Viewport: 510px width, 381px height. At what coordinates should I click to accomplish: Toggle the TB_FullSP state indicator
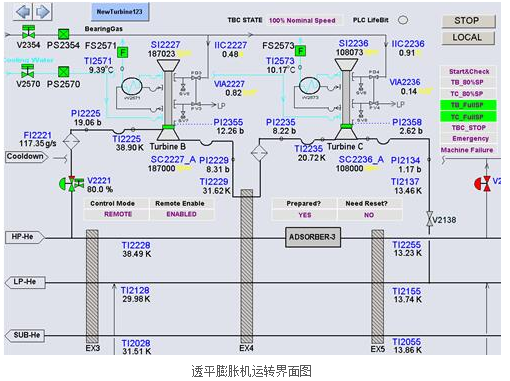[x=468, y=105]
